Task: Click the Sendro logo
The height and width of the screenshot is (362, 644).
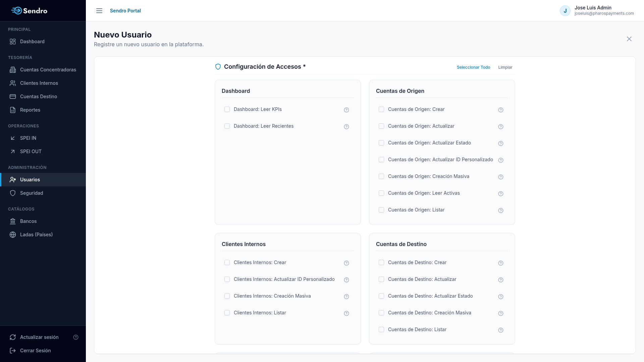Action: pos(29,11)
